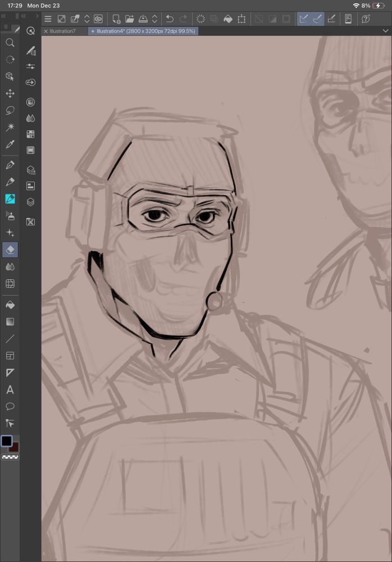Redo the undone action

pyautogui.click(x=183, y=19)
